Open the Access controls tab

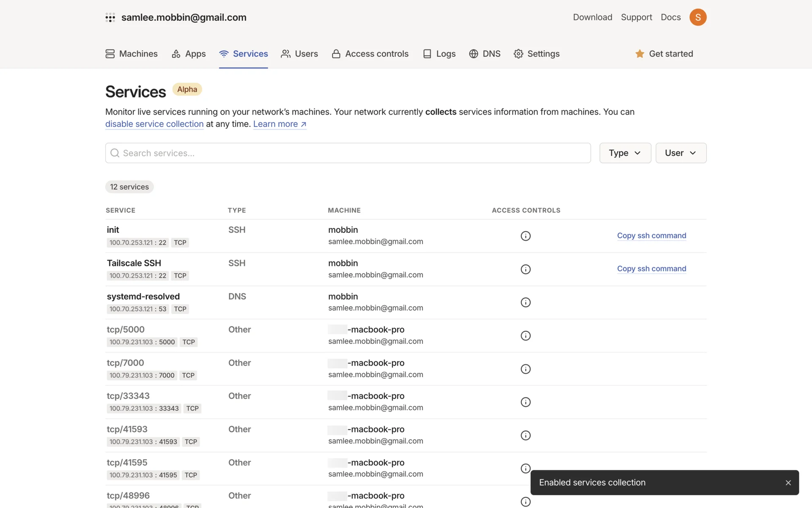pyautogui.click(x=370, y=54)
